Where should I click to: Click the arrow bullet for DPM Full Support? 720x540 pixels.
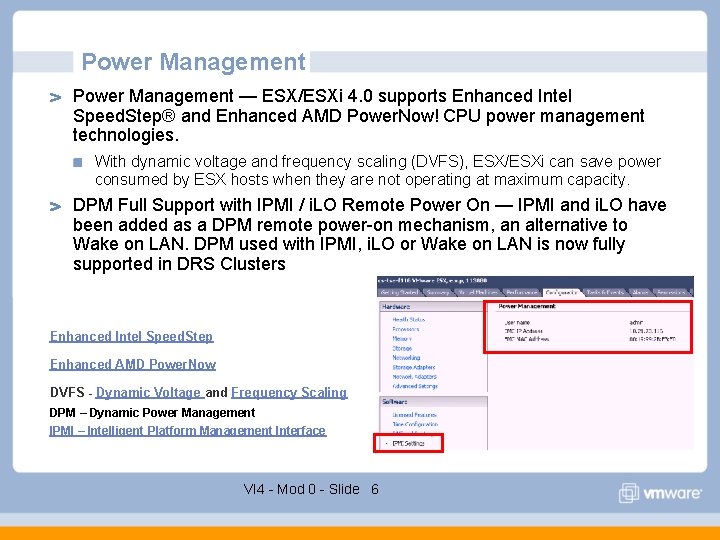pyautogui.click(x=55, y=206)
